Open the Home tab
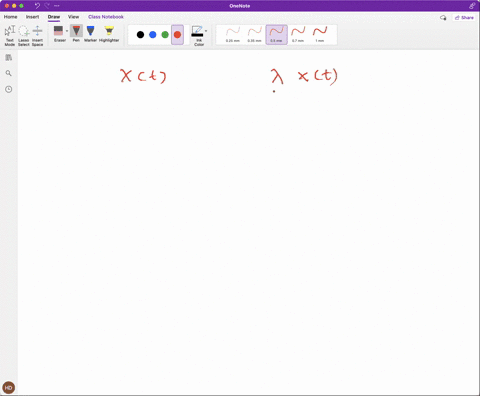Image resolution: width=480 pixels, height=396 pixels. point(11,17)
